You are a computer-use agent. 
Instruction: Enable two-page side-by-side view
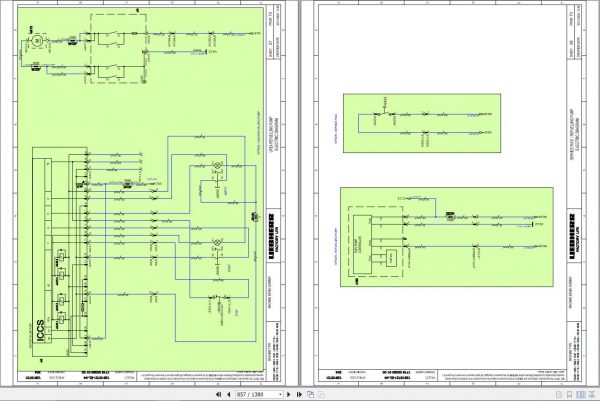(581, 394)
